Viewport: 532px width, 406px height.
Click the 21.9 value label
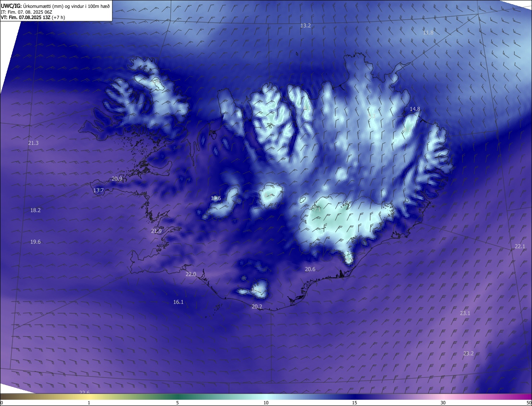click(x=156, y=231)
